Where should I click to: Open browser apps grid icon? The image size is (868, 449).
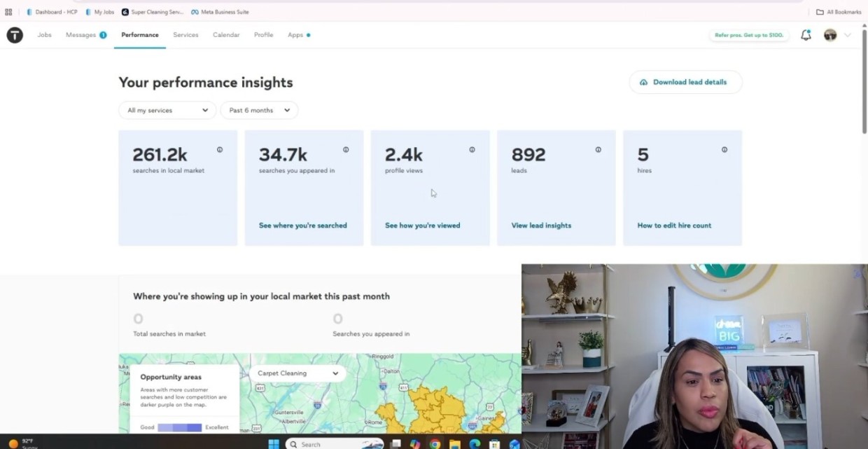8,12
